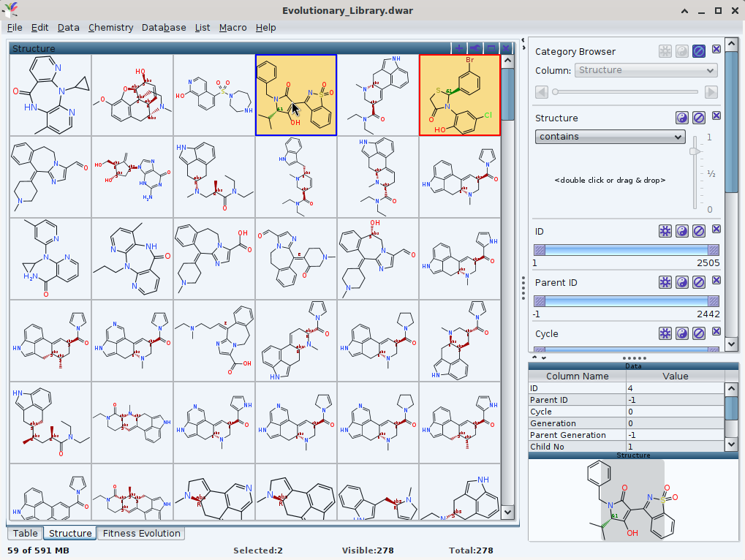The height and width of the screenshot is (560, 745).
Task: Open the 'contains' search type dropdown
Action: tap(609, 137)
